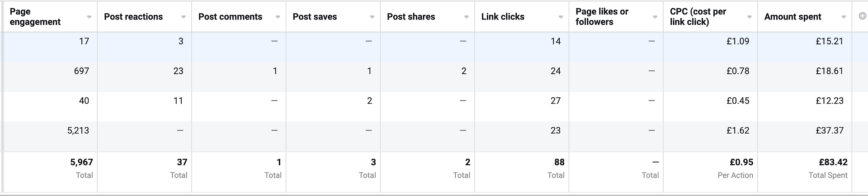Open the Amount spent column dropdown arrow
This screenshot has width=868, height=196.
coord(844,17)
